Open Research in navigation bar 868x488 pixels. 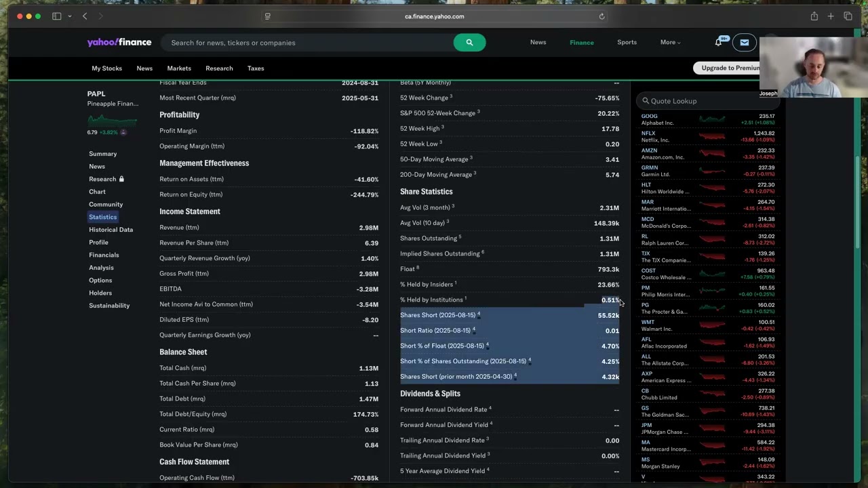point(219,68)
